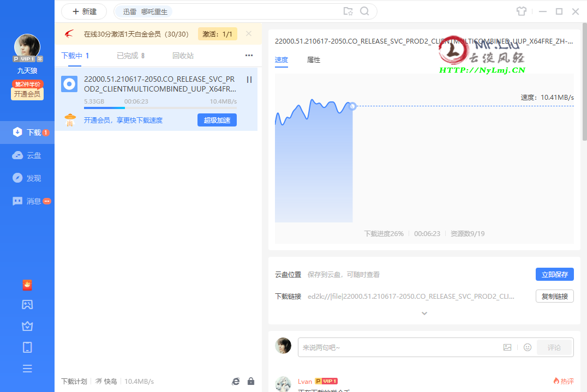Switch to the 回收站 tab
This screenshot has width=587, height=392.
(183, 56)
